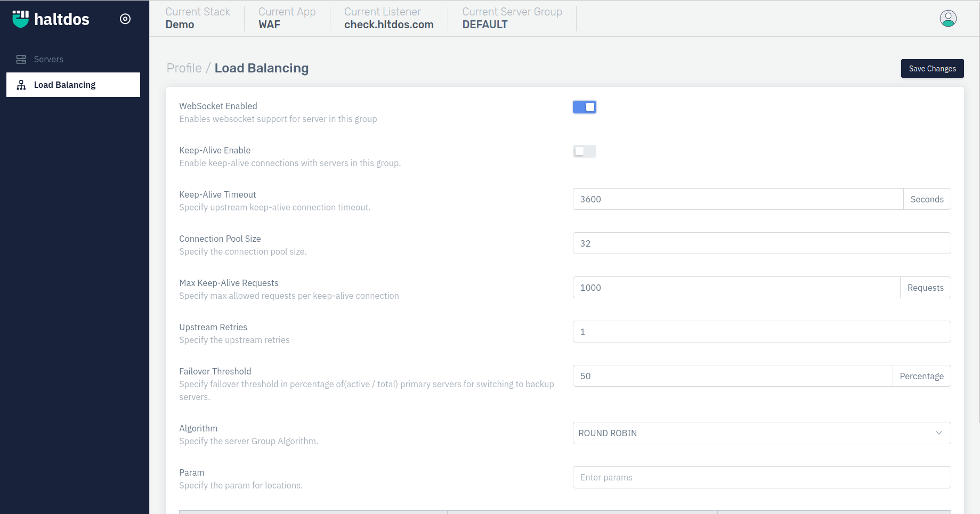Click the Seconds unit label
This screenshot has width=980, height=514.
(927, 199)
